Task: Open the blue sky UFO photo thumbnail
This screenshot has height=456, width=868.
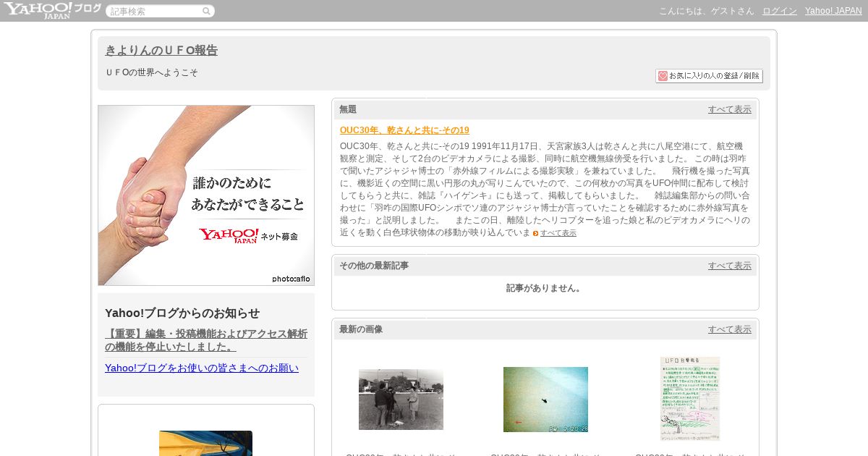Action: tap(545, 400)
